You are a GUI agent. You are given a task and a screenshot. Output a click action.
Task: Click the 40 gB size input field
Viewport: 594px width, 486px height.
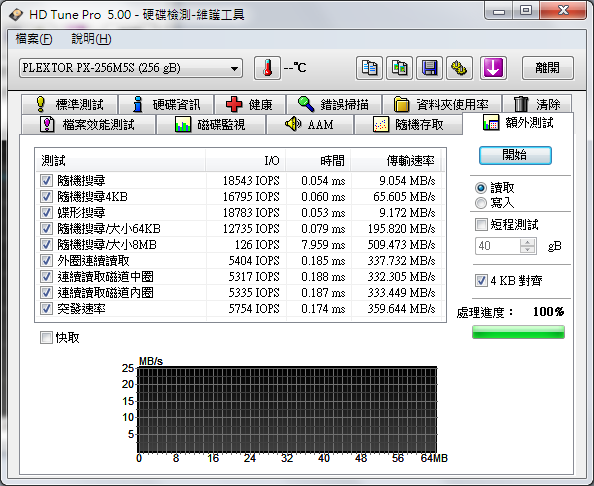click(497, 246)
